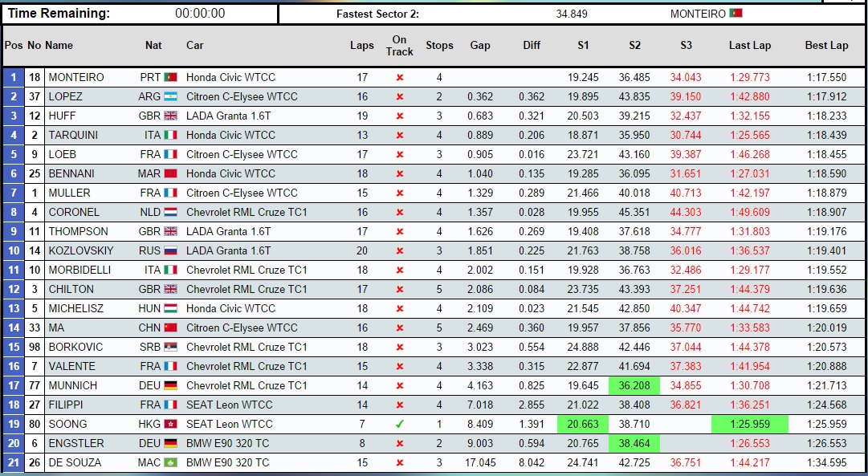Click the Netherlands flag for CORONEL
The image size is (868, 476).
[169, 212]
